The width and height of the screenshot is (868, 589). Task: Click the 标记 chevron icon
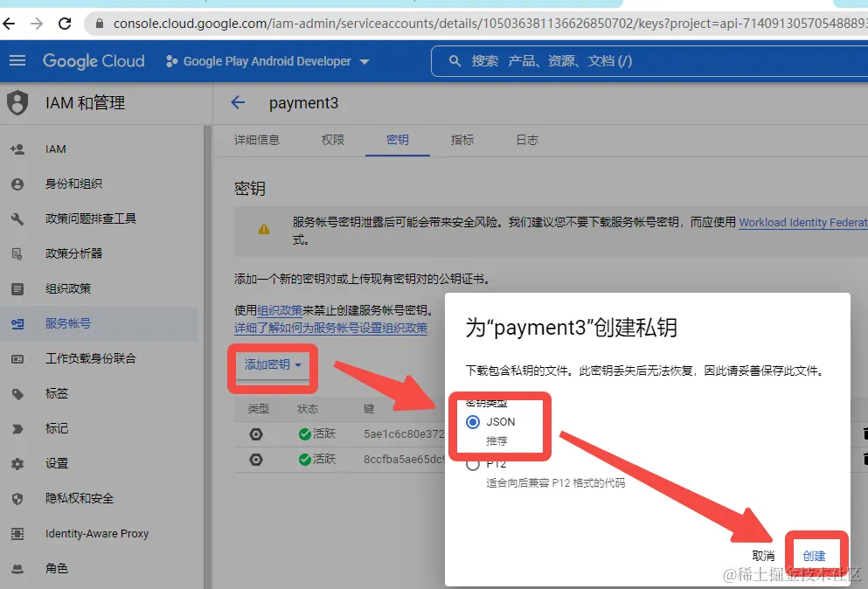[x=17, y=428]
